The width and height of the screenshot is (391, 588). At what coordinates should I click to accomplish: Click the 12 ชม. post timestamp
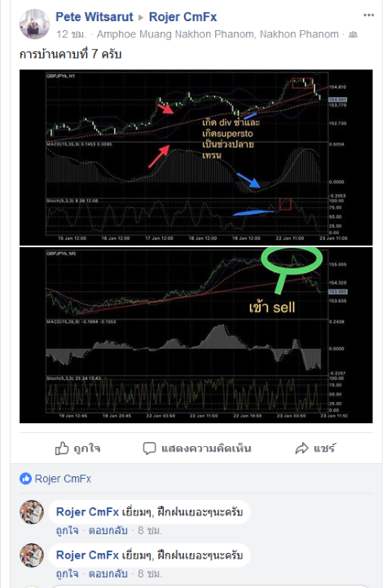(71, 34)
